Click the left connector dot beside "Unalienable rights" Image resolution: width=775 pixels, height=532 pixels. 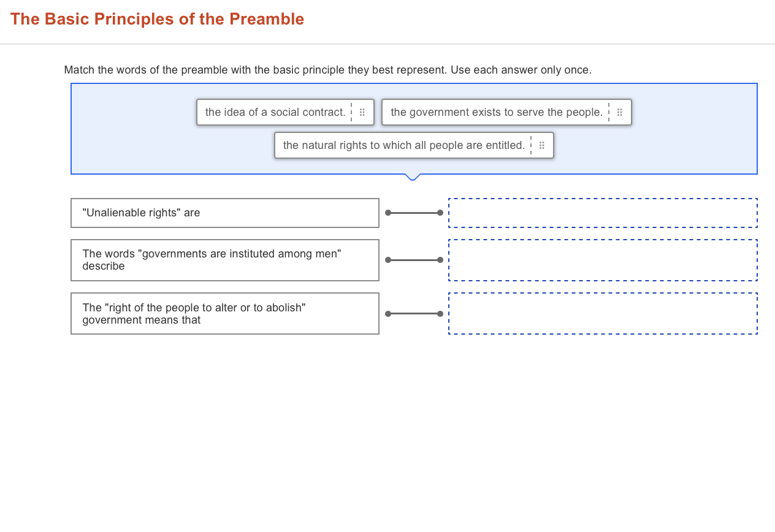(388, 213)
